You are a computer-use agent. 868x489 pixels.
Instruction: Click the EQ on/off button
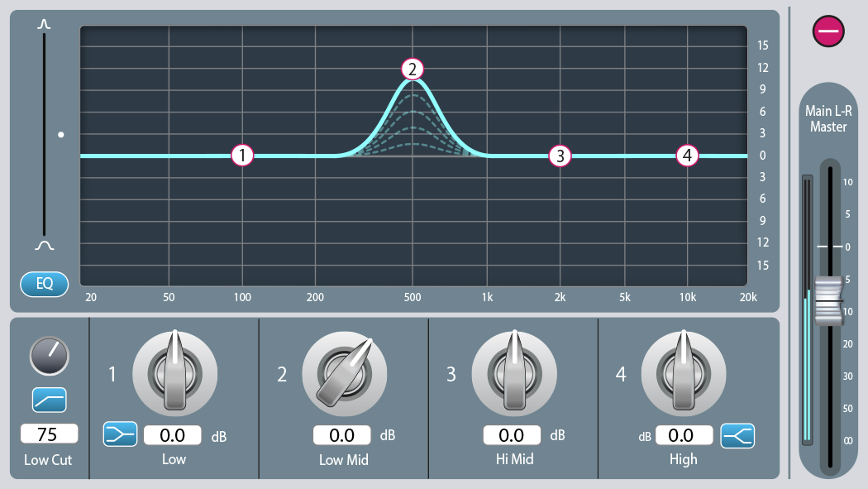click(45, 284)
